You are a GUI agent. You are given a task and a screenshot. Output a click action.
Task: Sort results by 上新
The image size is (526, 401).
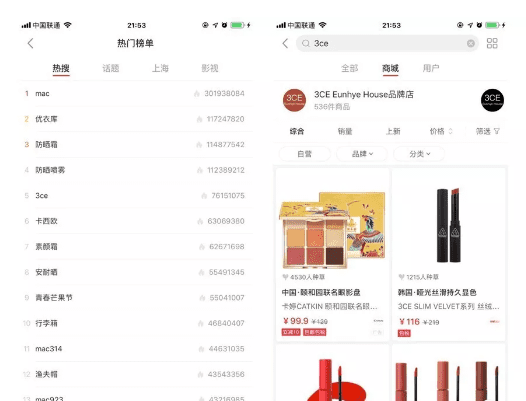pyautogui.click(x=393, y=131)
